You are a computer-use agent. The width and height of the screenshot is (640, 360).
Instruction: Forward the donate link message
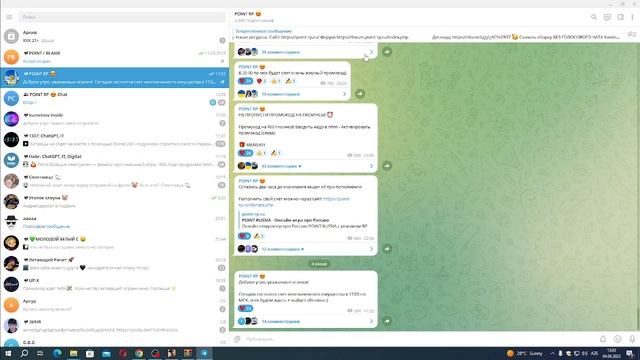[x=387, y=249]
